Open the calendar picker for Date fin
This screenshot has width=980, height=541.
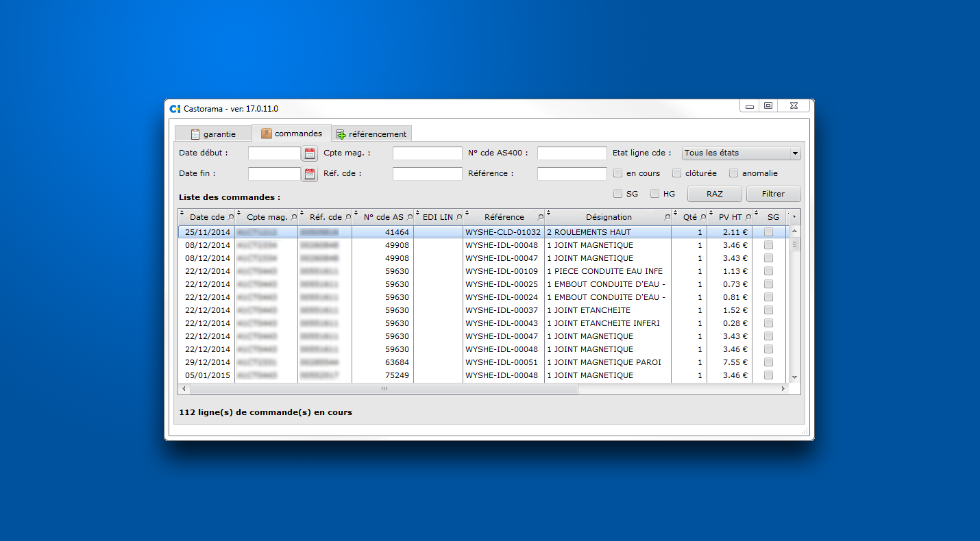(x=310, y=174)
